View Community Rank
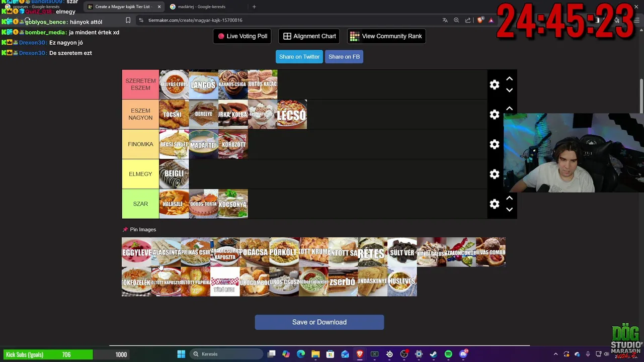Image resolution: width=644 pixels, height=362 pixels. [386, 36]
